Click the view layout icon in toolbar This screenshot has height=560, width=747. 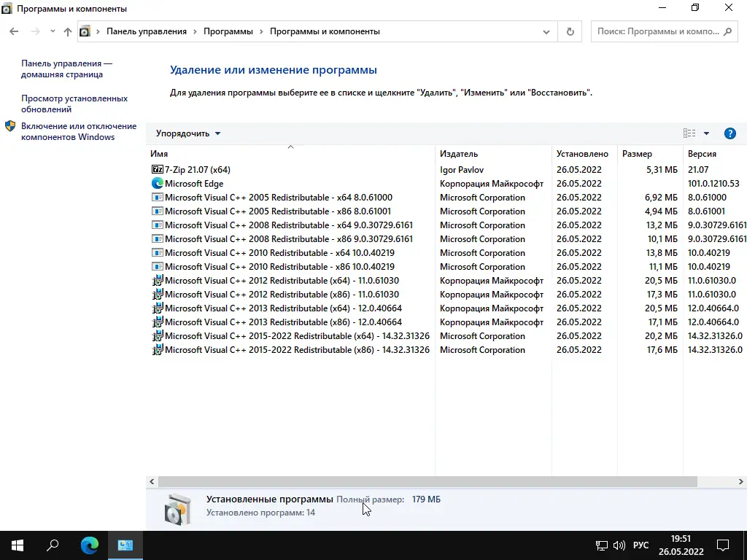point(689,133)
